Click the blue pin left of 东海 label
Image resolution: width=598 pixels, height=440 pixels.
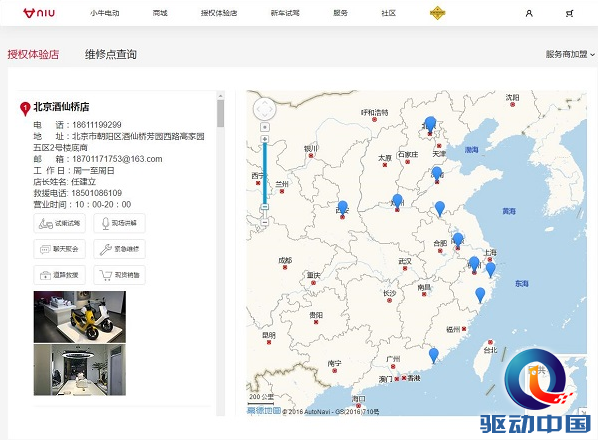[x=480, y=295]
